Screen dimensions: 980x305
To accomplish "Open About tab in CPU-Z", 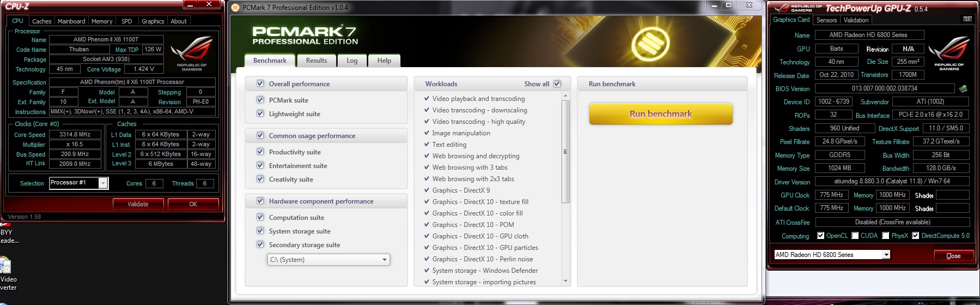I will coord(179,21).
